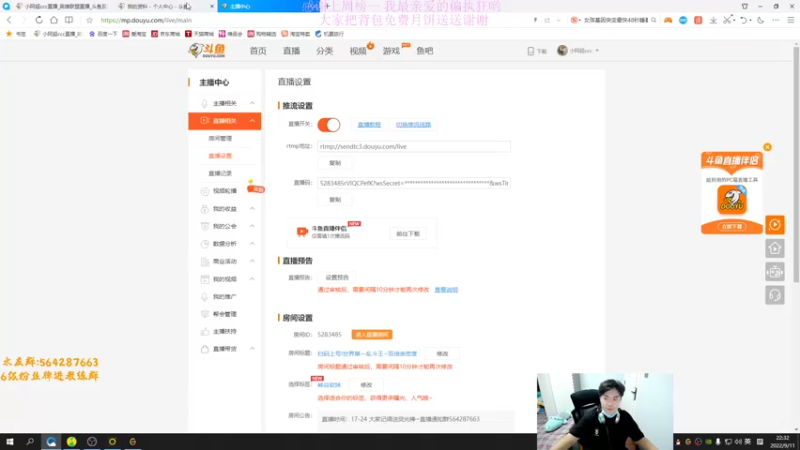The width and height of the screenshot is (800, 450).
Task: Click the shield icon before 粉丝管理
Action: 205,314
